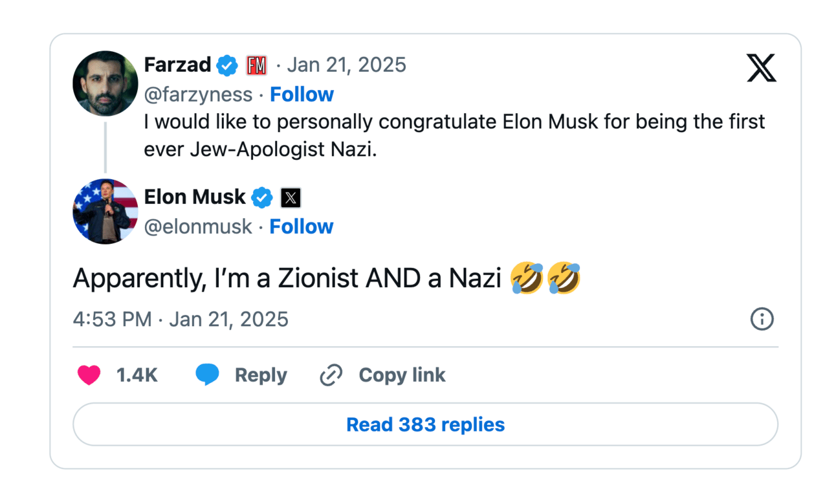The width and height of the screenshot is (836, 504).
Task: Click the blue reply speech bubble icon
Action: click(x=207, y=375)
